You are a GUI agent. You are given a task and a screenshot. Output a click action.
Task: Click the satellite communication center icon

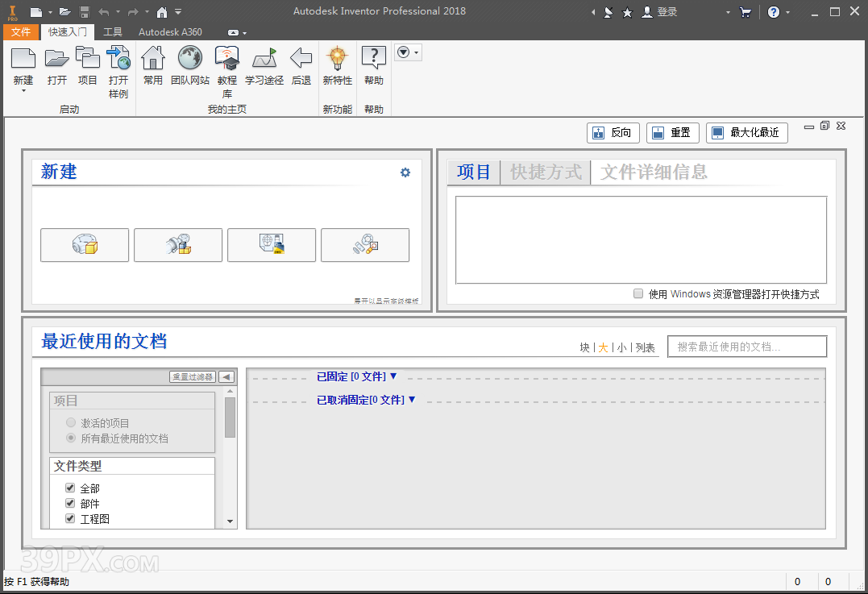[x=608, y=12]
